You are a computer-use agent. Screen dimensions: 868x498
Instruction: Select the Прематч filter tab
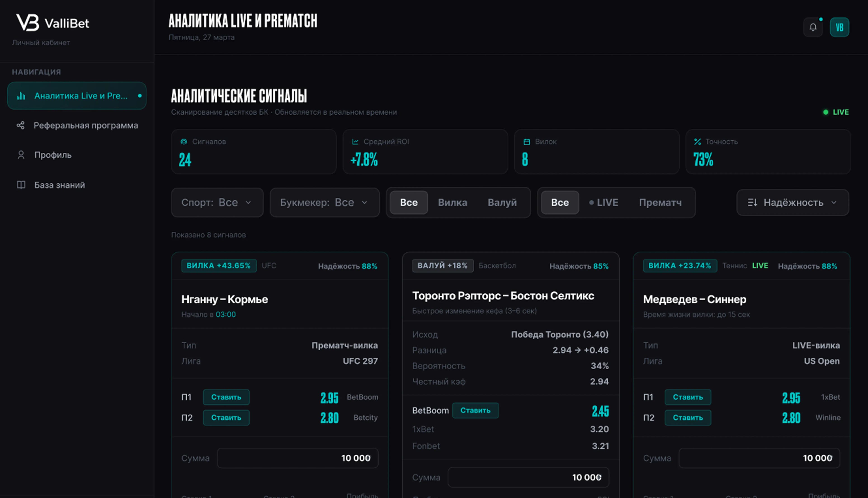660,203
